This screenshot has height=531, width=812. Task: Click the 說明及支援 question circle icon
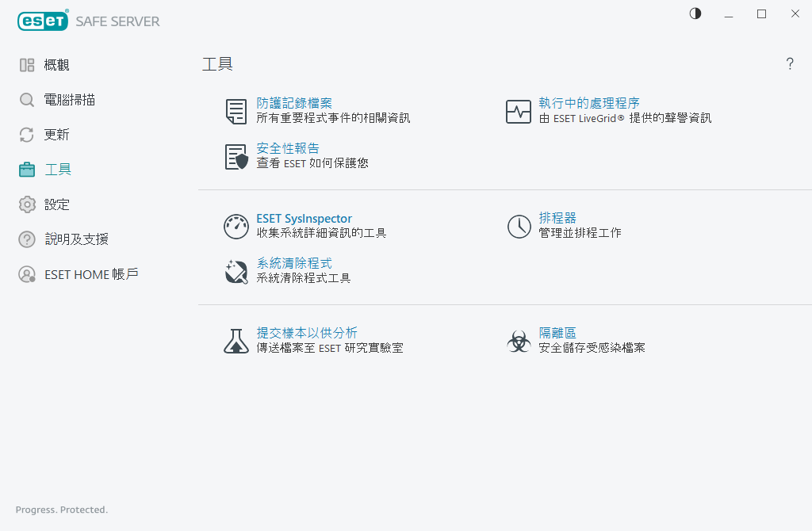point(27,239)
